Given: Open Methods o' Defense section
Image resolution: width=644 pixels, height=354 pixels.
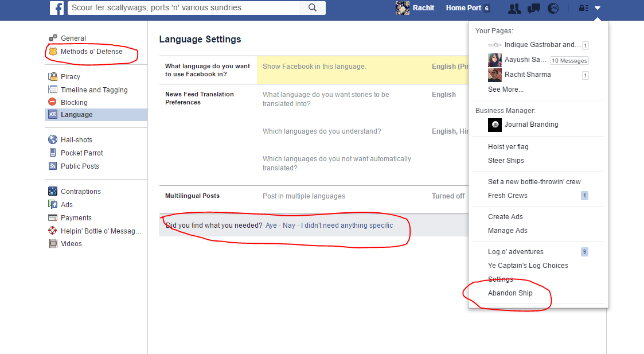Looking at the screenshot, I should (x=92, y=52).
